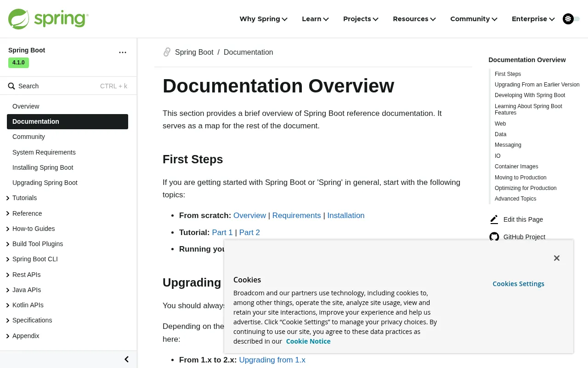Focus the Search field
This screenshot has height=368, width=588.
tap(68, 86)
